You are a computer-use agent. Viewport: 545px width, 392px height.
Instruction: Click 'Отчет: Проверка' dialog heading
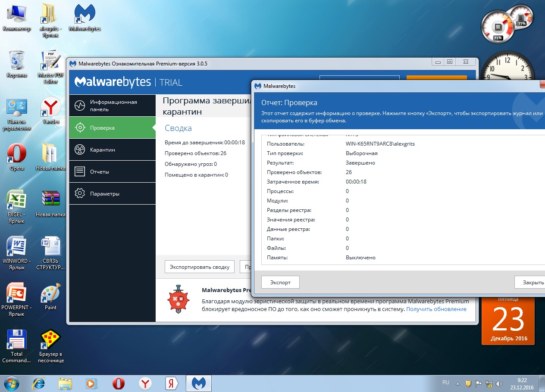click(x=289, y=103)
